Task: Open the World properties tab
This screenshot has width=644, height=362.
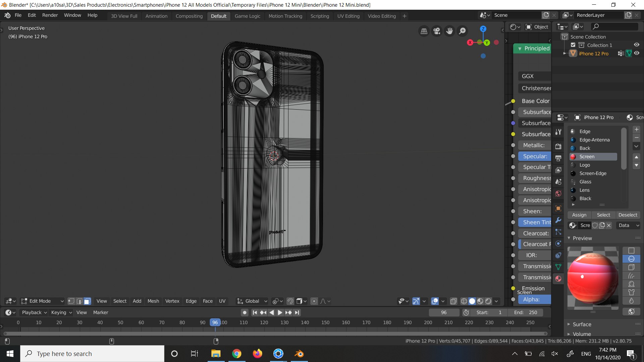Action: (x=558, y=193)
